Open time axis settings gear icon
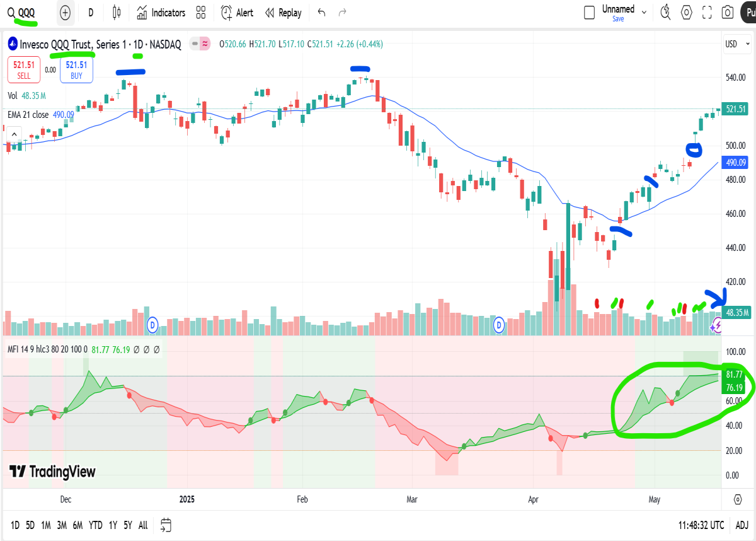 [x=738, y=499]
